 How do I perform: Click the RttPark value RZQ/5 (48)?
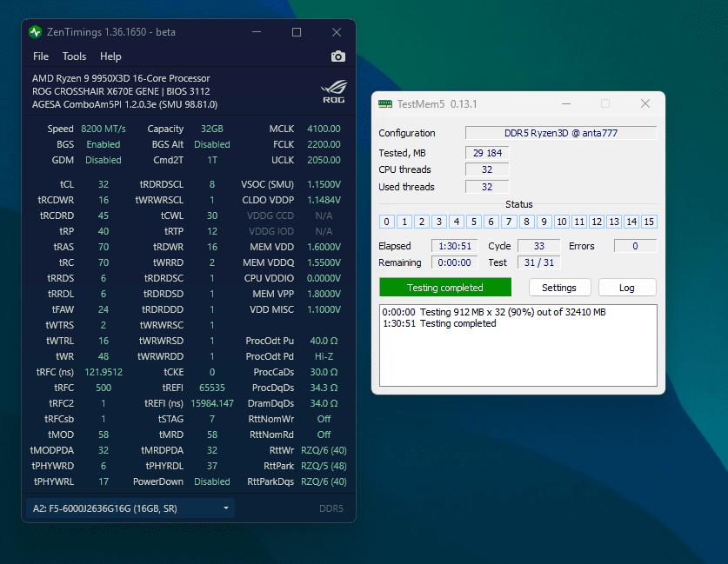click(324, 466)
